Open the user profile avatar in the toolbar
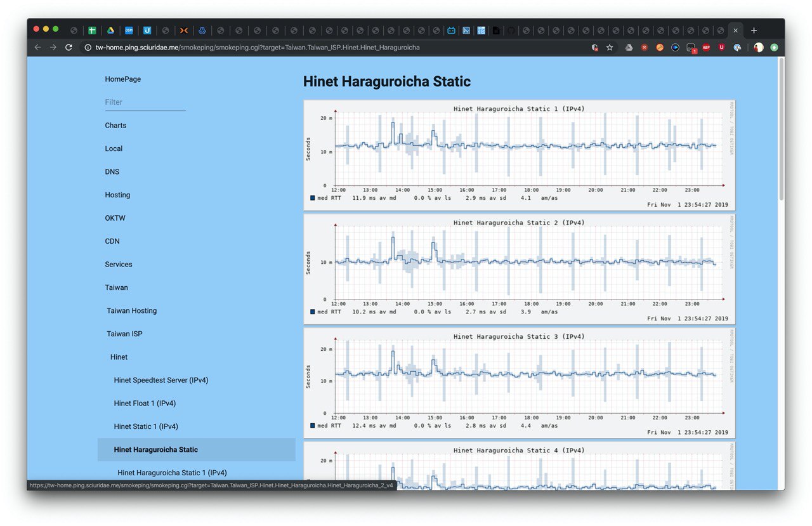This screenshot has width=812, height=526. (758, 47)
